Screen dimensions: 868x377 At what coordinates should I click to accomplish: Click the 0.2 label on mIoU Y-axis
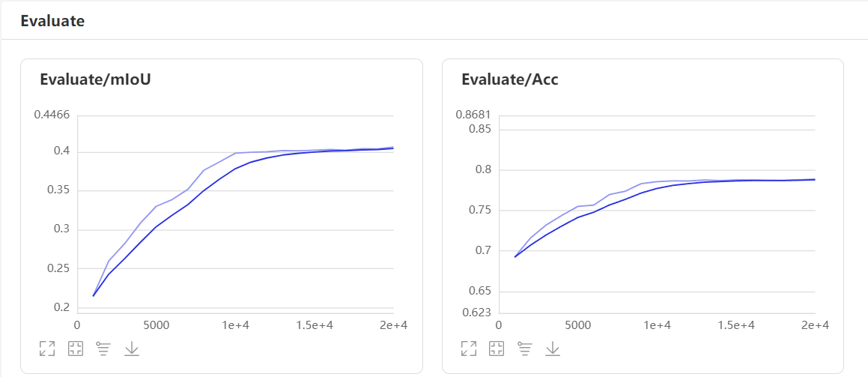click(x=62, y=307)
